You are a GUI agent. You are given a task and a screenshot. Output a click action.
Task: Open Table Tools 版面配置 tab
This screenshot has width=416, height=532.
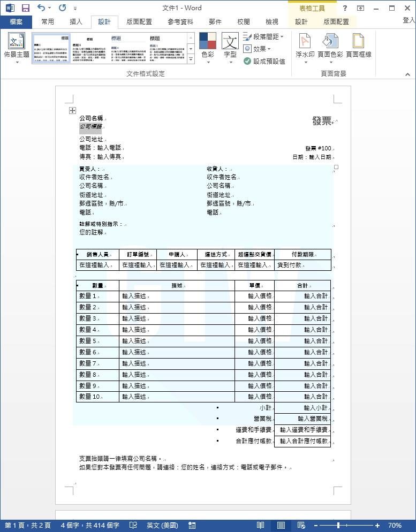click(x=336, y=22)
